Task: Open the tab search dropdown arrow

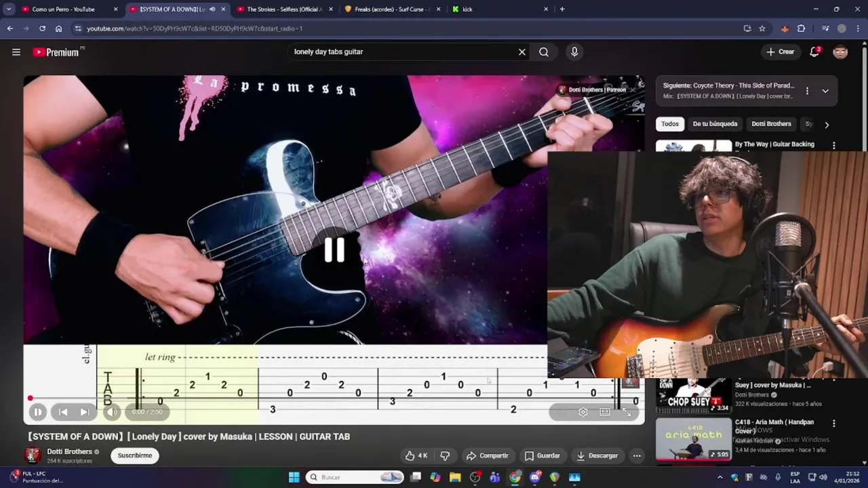Action: point(9,9)
